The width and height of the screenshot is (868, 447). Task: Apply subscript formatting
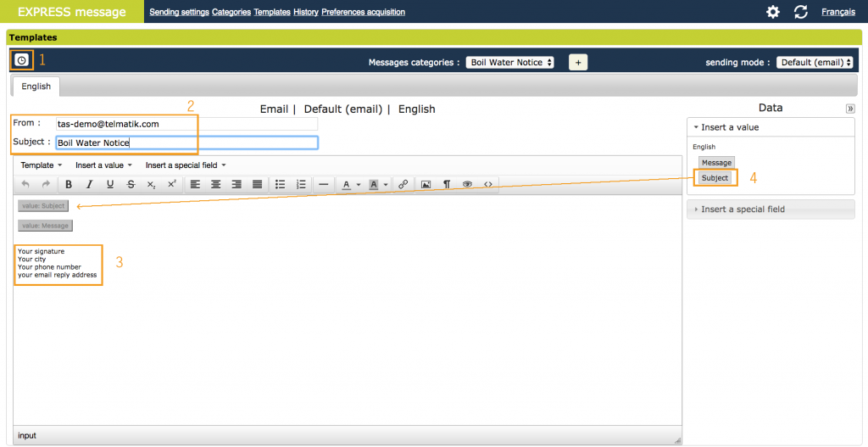click(151, 184)
